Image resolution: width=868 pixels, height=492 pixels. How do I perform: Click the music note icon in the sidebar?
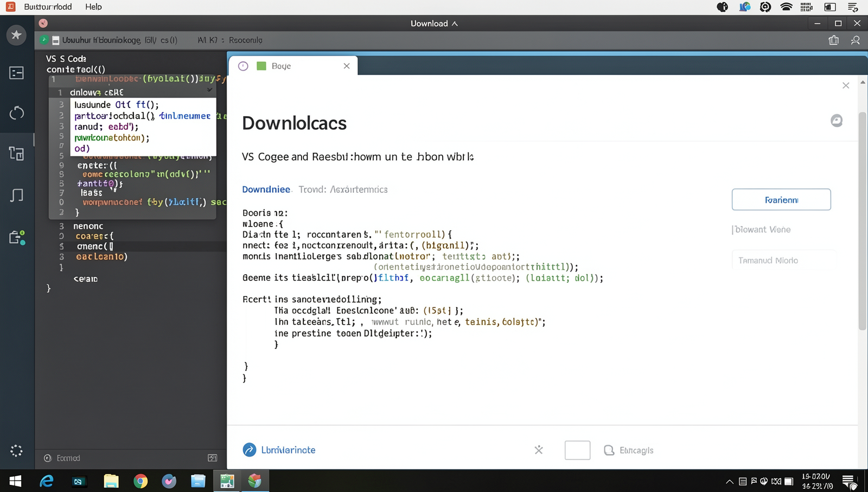pos(17,195)
